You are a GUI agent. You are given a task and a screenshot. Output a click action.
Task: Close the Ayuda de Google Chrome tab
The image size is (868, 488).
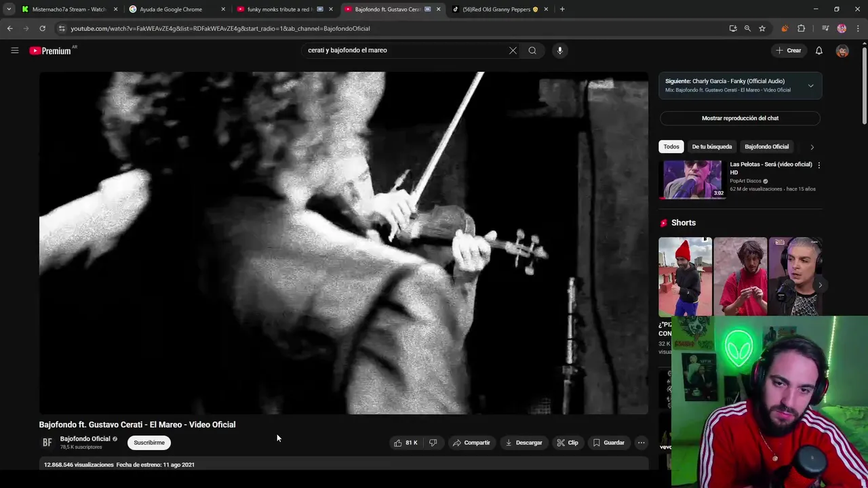tap(223, 9)
